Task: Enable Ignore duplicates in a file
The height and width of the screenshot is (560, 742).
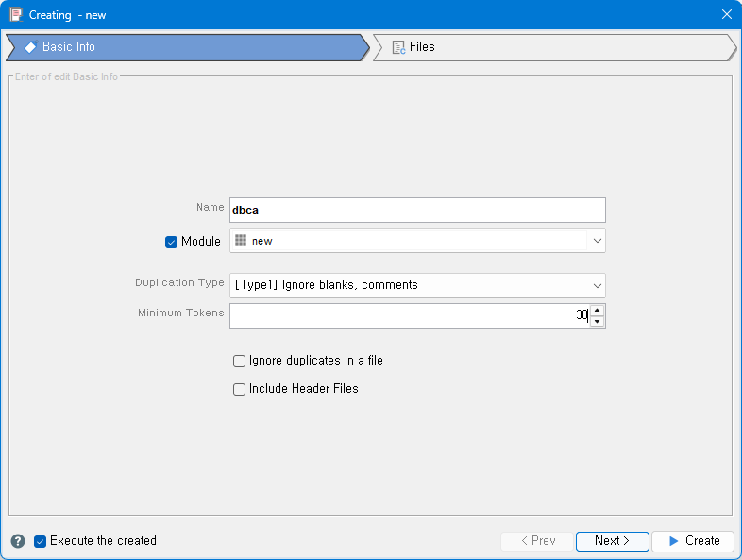Action: 239,361
